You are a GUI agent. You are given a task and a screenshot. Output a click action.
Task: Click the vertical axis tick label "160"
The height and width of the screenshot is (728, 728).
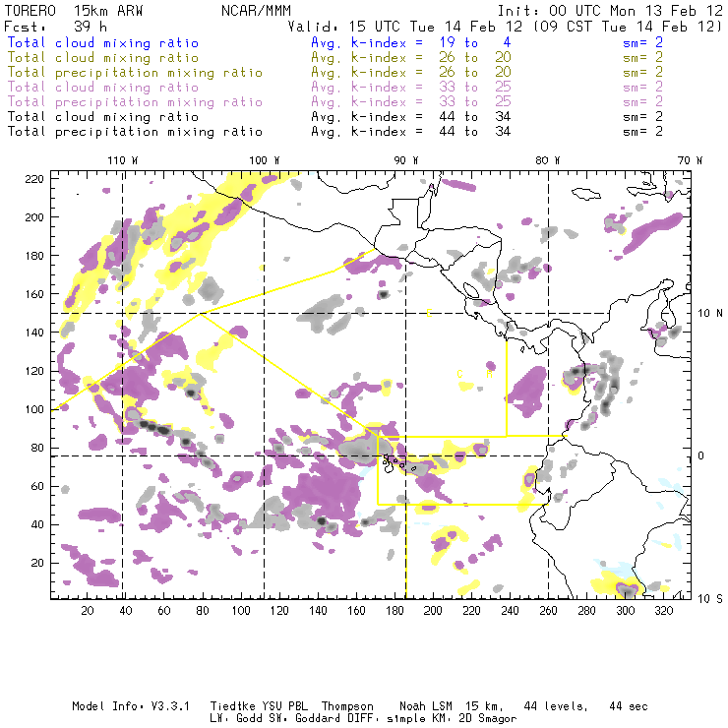click(x=34, y=294)
